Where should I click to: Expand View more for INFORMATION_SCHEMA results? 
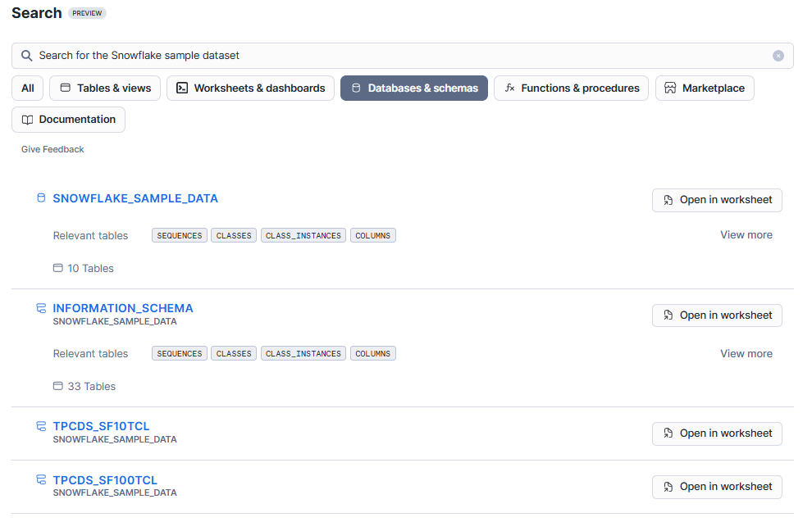point(746,352)
